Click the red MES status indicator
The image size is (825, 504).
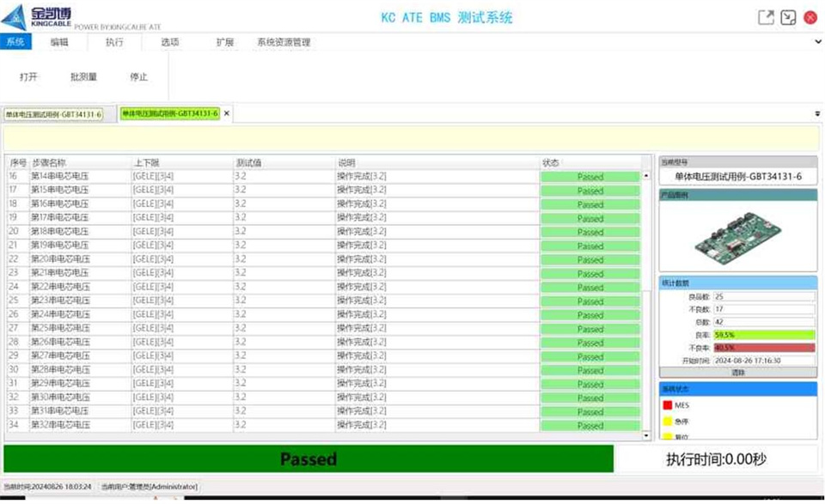click(x=669, y=404)
